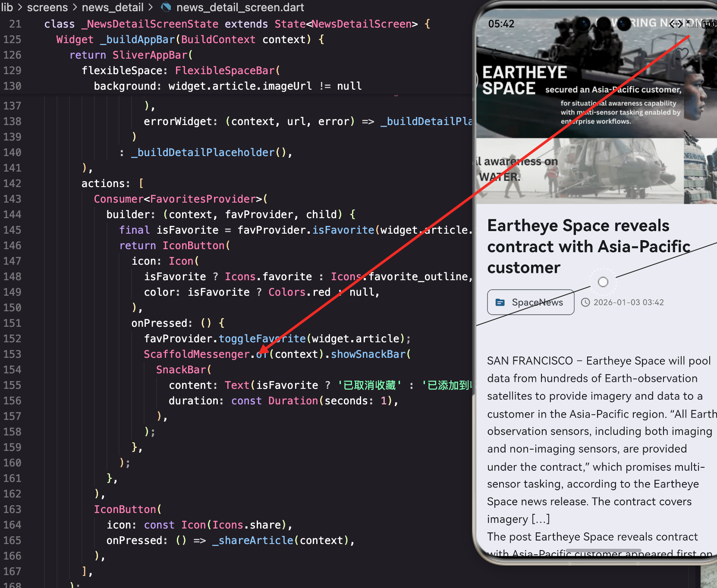Click the clock icon beside the article date

pyautogui.click(x=585, y=302)
